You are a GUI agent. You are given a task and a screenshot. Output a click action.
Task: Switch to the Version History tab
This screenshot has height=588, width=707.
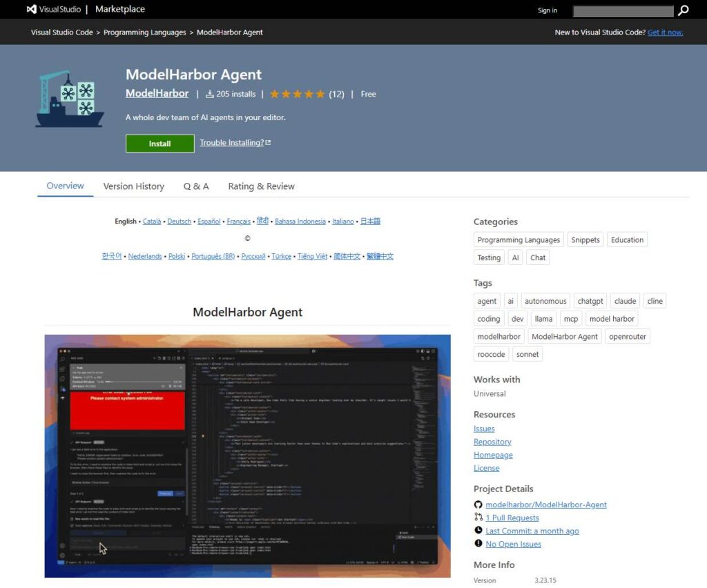[x=133, y=186]
